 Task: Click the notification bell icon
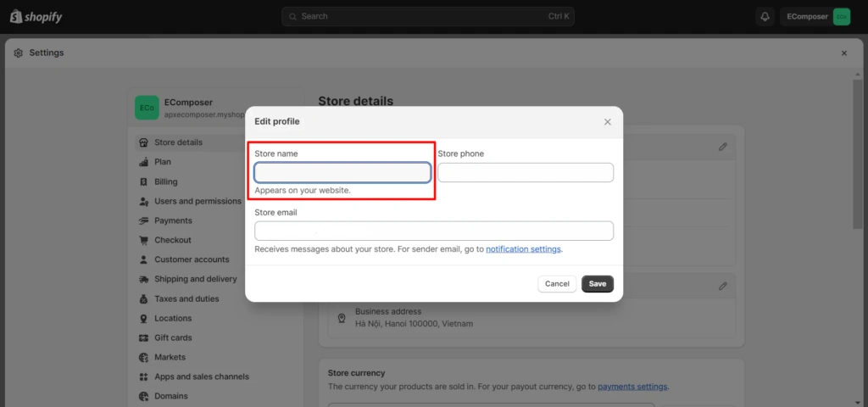765,16
